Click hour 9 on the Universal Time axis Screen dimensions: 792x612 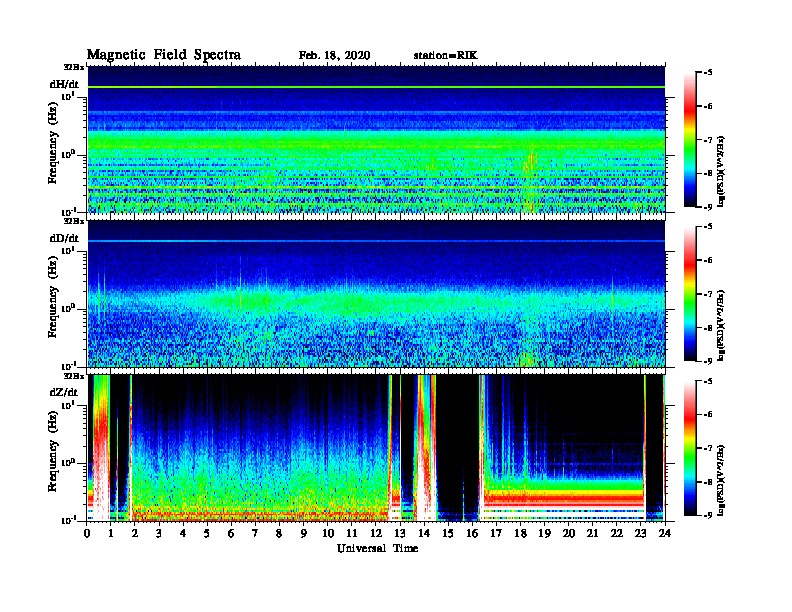coord(304,533)
